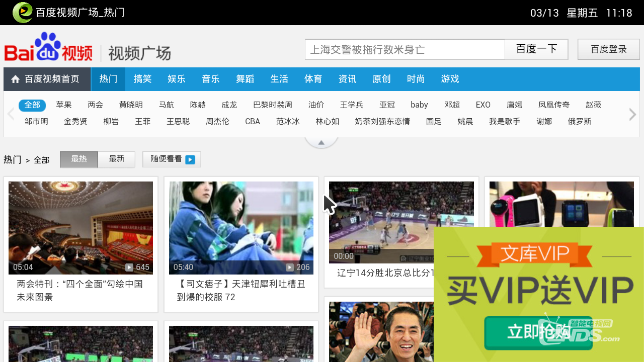This screenshot has width=644, height=362.
Task: Click the Baidu video logo
Action: coord(48,48)
